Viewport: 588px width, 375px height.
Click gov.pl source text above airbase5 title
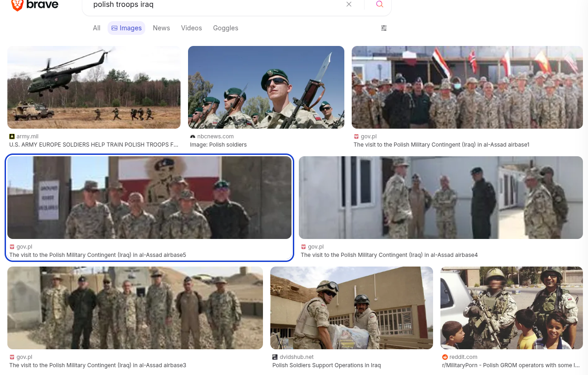point(24,247)
